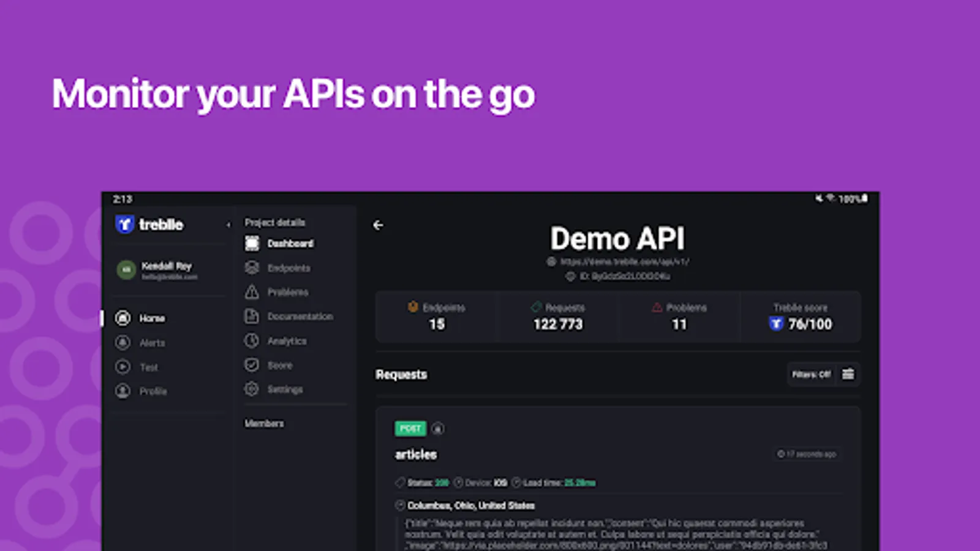Click the Device iOS label
Image resolution: width=980 pixels, height=551 pixels.
click(486, 482)
